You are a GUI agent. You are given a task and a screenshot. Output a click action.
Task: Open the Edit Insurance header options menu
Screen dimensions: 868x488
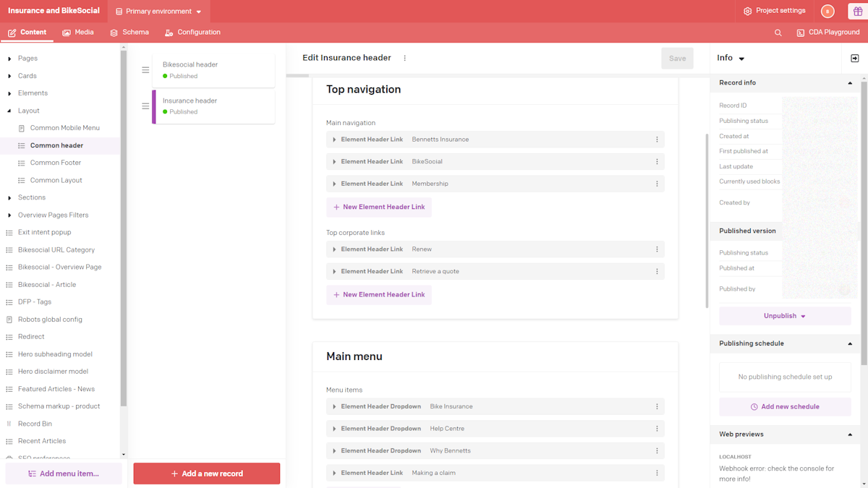(405, 58)
